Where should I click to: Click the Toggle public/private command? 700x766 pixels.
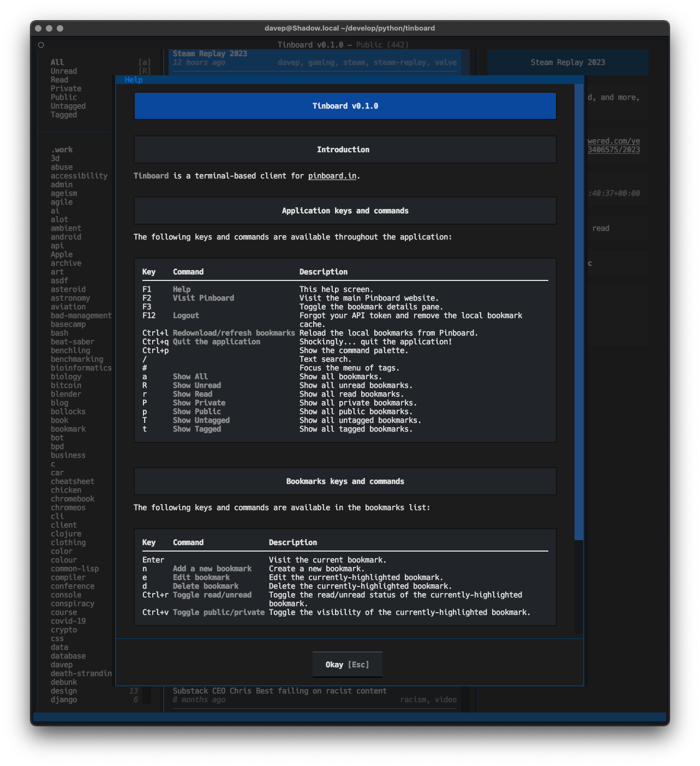pos(219,612)
